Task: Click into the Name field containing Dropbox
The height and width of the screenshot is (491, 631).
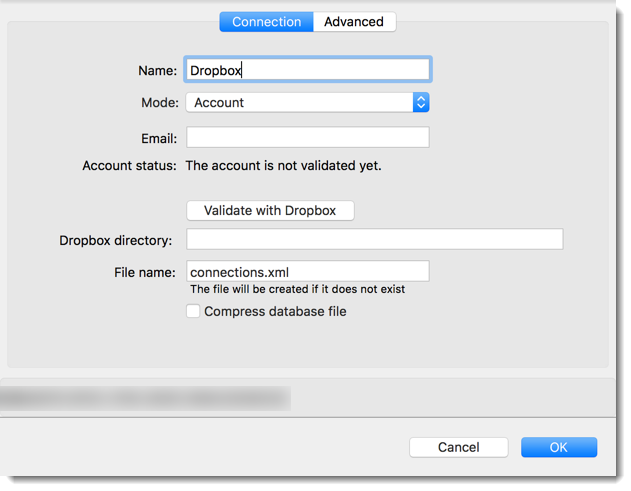Action: coord(308,70)
